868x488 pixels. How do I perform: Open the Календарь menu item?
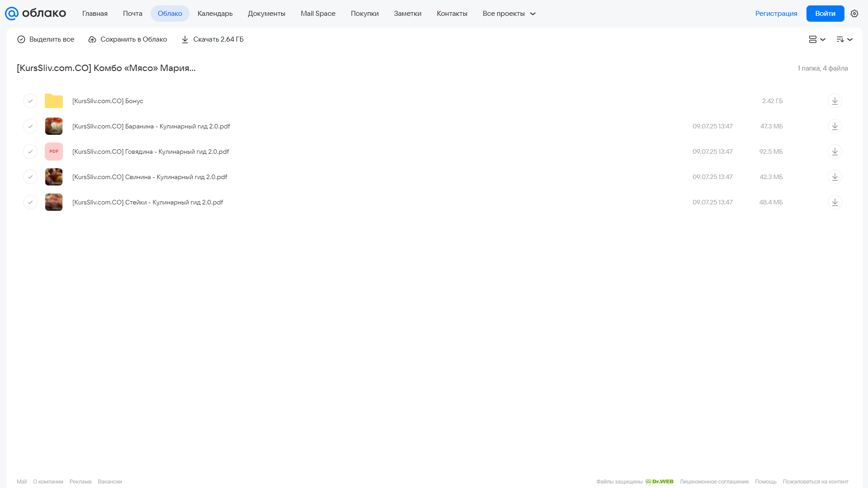pyautogui.click(x=215, y=14)
